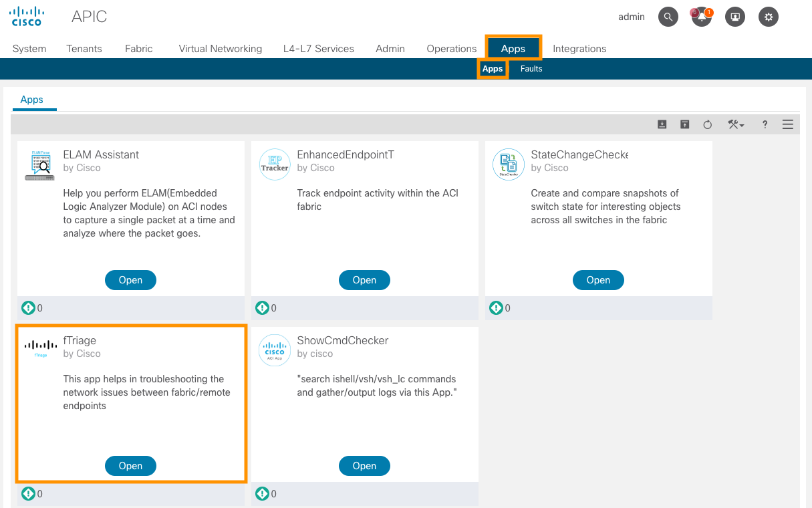Refresh the Apps list
Image resolution: width=812 pixels, height=508 pixels.
coord(708,124)
